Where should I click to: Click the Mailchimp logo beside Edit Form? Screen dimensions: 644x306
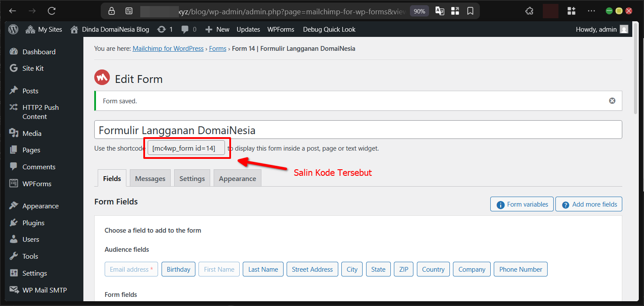[102, 77]
